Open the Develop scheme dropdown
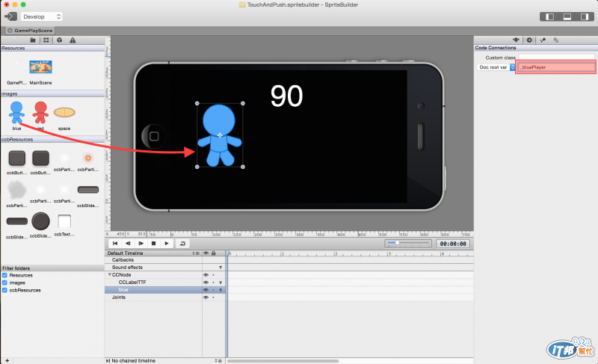 [41, 16]
